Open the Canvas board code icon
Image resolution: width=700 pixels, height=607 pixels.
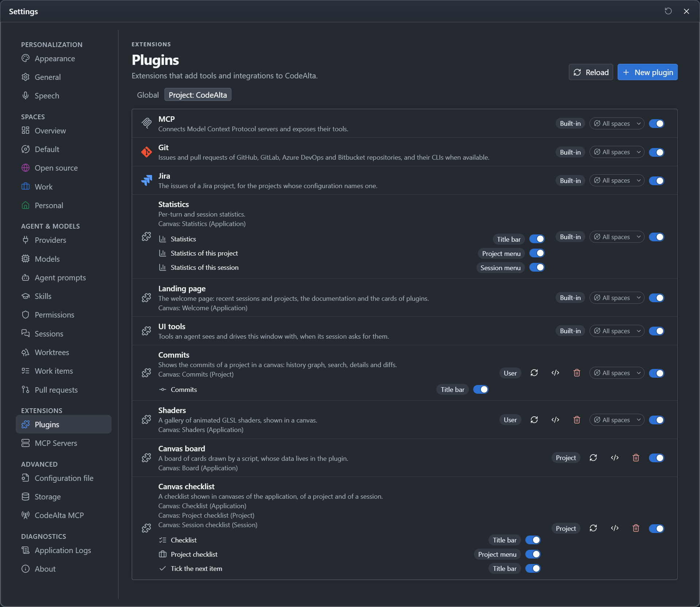[x=615, y=458]
